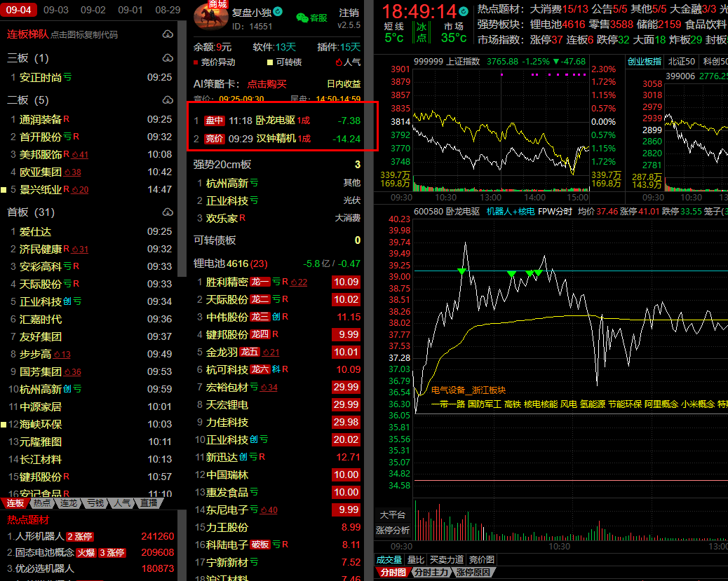Select the 09-03 date tab
Screen dimensions: 728x581
click(x=55, y=10)
